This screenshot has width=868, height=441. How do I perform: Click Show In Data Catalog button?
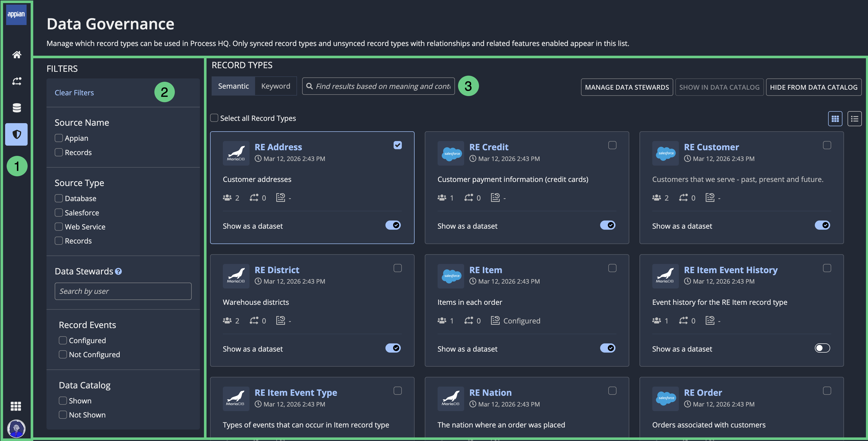[719, 87]
